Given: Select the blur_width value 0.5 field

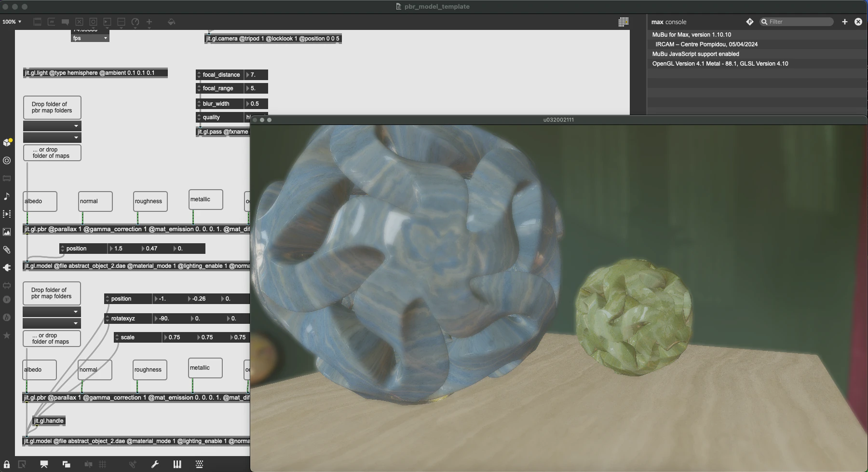Looking at the screenshot, I should coord(256,104).
